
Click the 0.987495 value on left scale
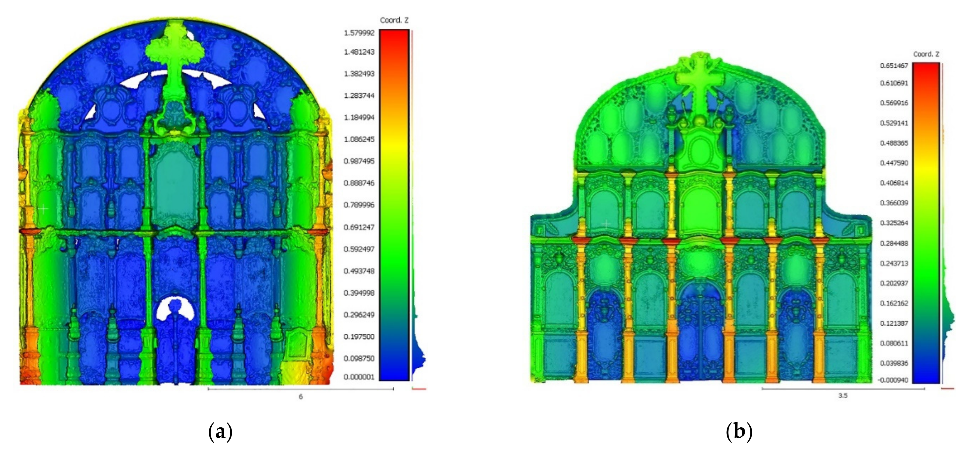(x=359, y=161)
